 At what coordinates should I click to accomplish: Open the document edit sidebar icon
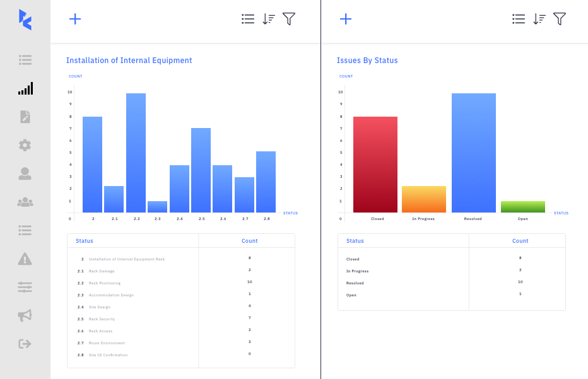[25, 117]
